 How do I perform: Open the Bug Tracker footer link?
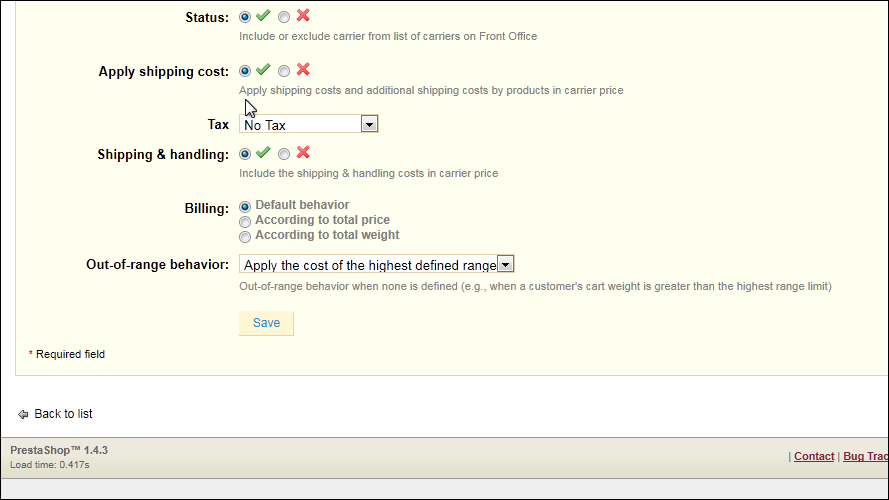[866, 456]
